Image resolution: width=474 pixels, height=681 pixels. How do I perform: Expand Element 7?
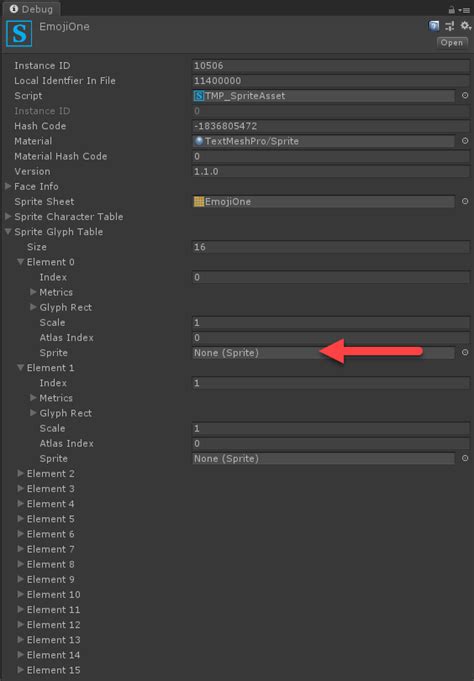pyautogui.click(x=20, y=549)
